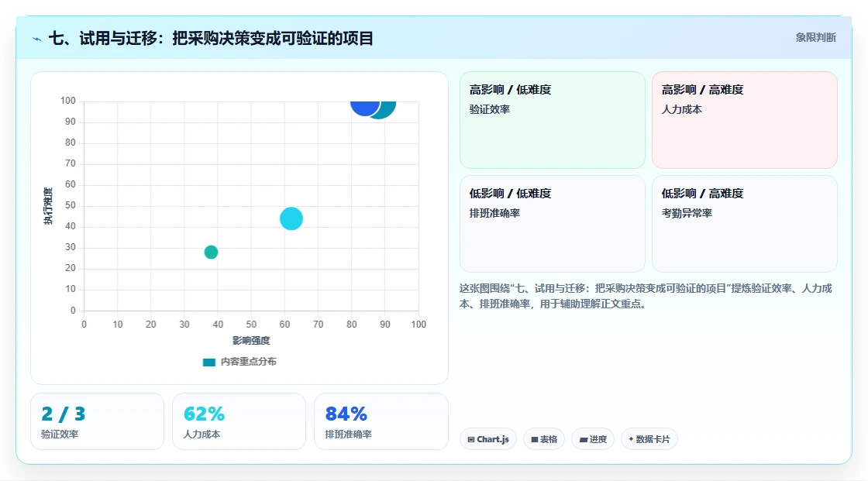Click the 62% 人力成本 stat card
This screenshot has height=481, width=868.
(x=239, y=421)
